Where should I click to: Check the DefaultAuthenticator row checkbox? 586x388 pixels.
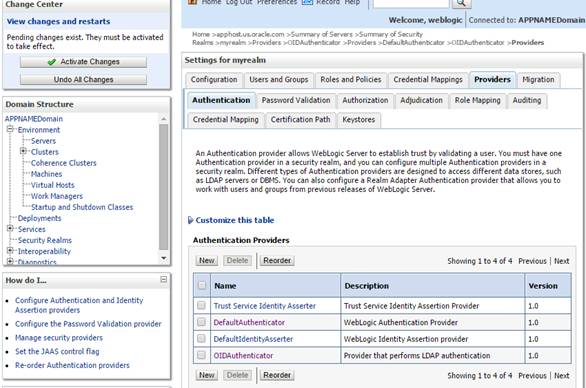click(201, 322)
